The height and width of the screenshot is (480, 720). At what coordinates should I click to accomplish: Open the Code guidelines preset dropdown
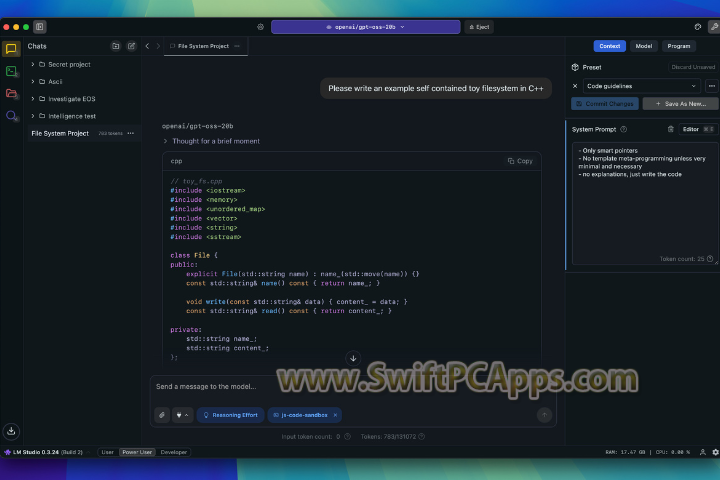[641, 86]
